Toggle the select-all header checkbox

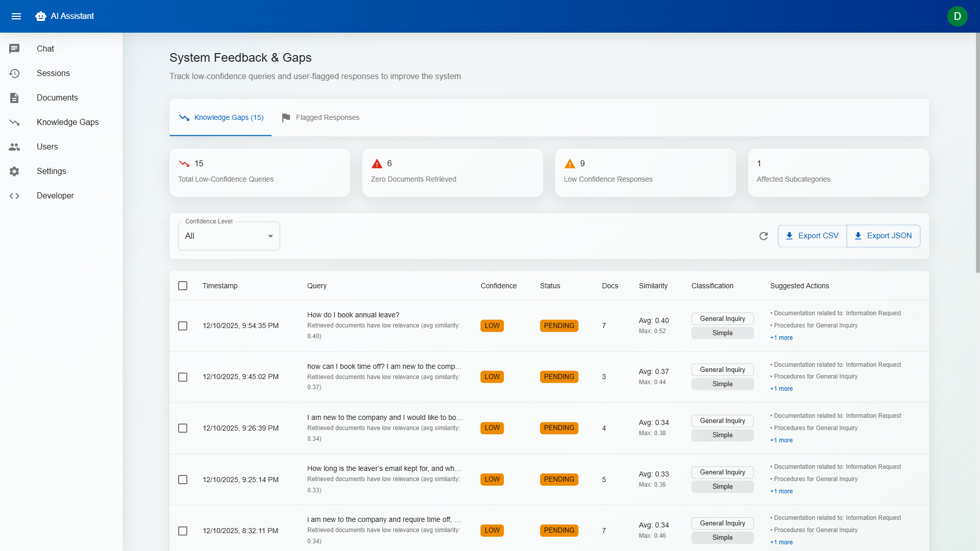coord(183,286)
